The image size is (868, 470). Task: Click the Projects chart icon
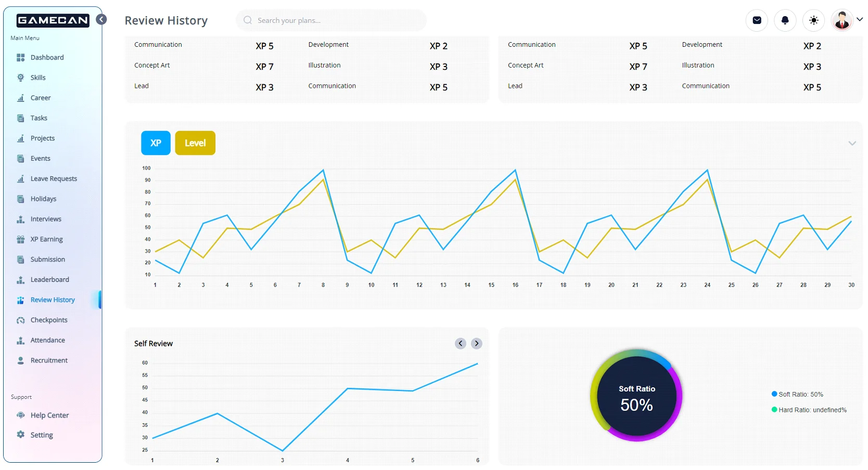[21, 138]
